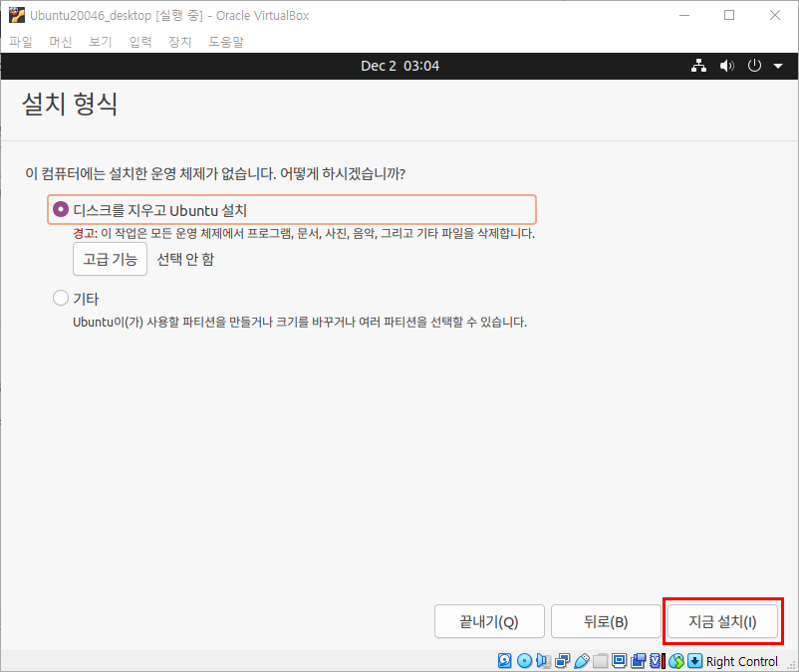
Task: Select the 기타 radio button
Action: [x=61, y=298]
